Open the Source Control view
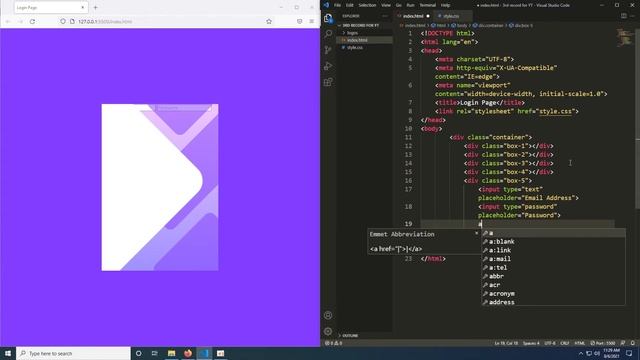 click(x=328, y=50)
